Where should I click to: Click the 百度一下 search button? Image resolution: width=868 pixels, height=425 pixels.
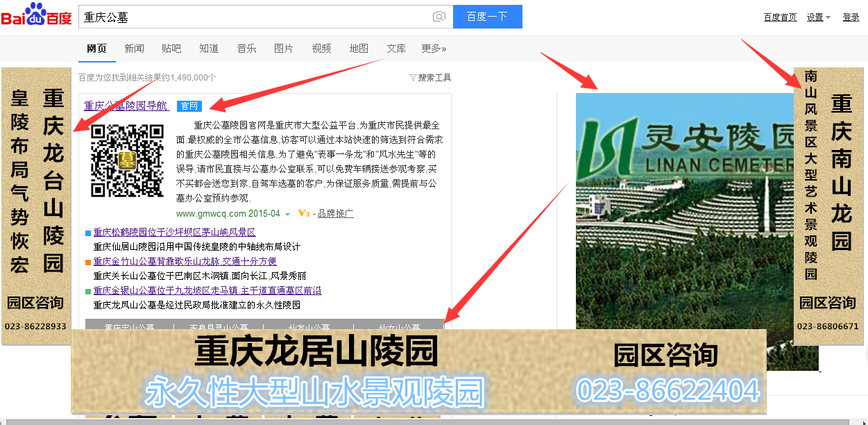pos(488,17)
